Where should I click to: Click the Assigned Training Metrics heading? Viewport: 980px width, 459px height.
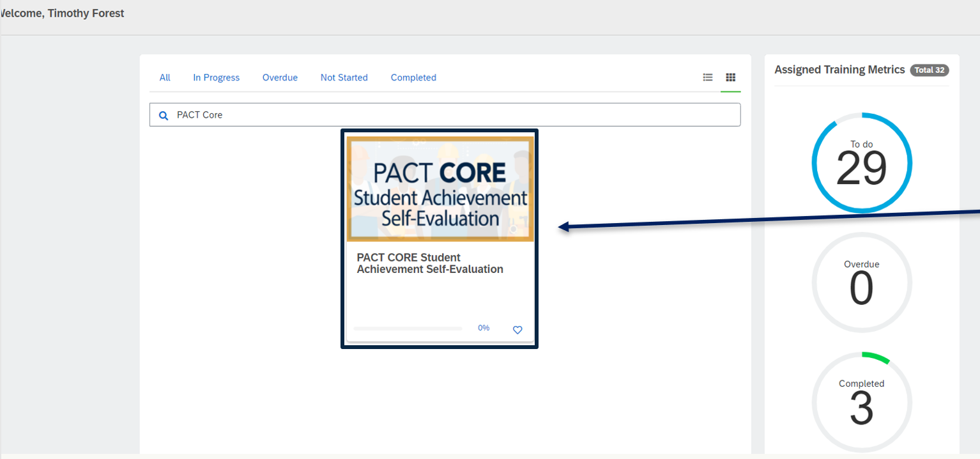click(839, 70)
